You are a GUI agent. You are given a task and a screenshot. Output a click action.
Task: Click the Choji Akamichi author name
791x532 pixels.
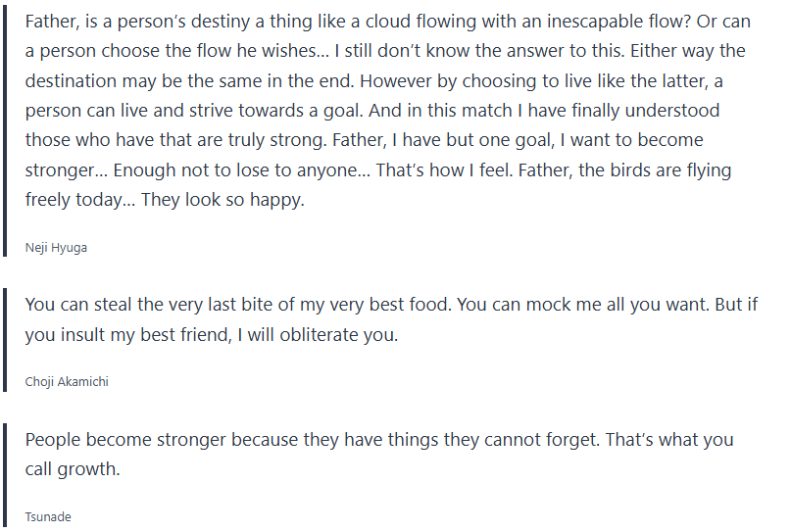click(67, 382)
